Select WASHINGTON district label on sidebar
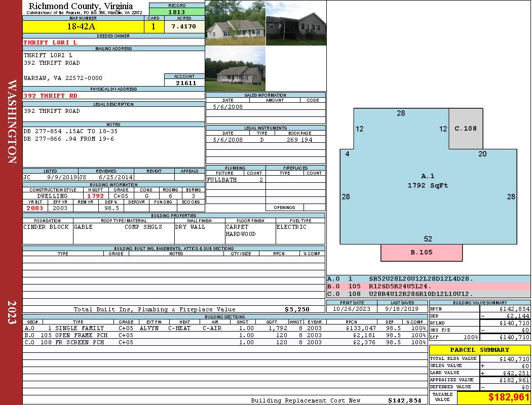Screen dimensions: 532x405 pyautogui.click(x=12, y=121)
